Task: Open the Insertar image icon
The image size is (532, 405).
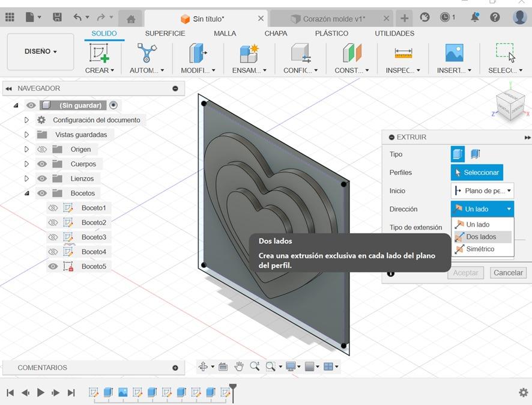Action: coord(454,53)
